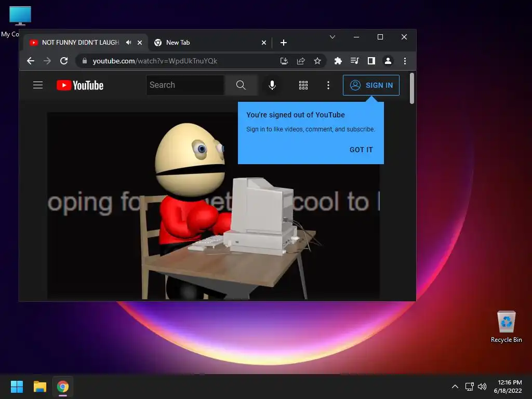Toggle the Chrome side panel icon

[x=371, y=61]
